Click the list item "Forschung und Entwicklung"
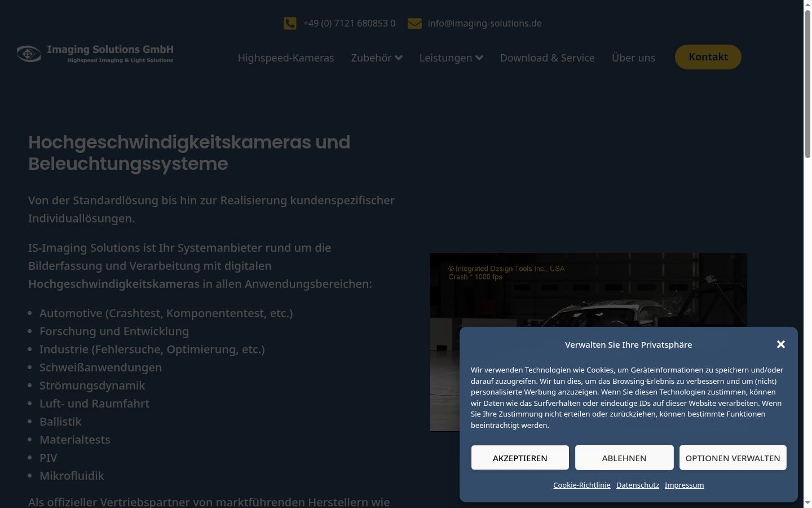 [114, 331]
